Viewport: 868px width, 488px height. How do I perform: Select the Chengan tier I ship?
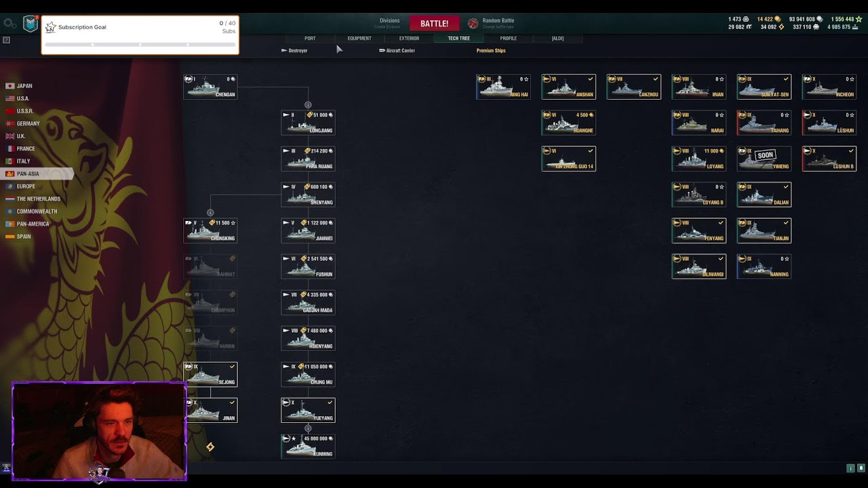[x=210, y=87]
